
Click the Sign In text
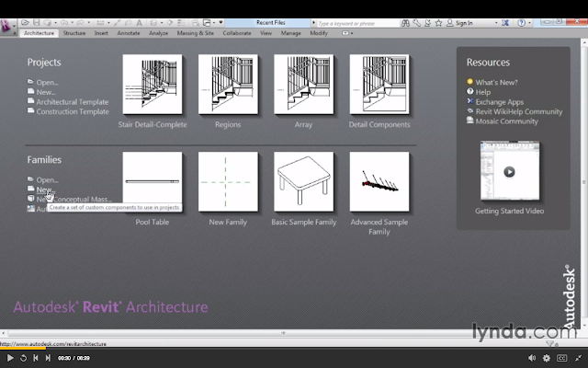click(x=464, y=23)
